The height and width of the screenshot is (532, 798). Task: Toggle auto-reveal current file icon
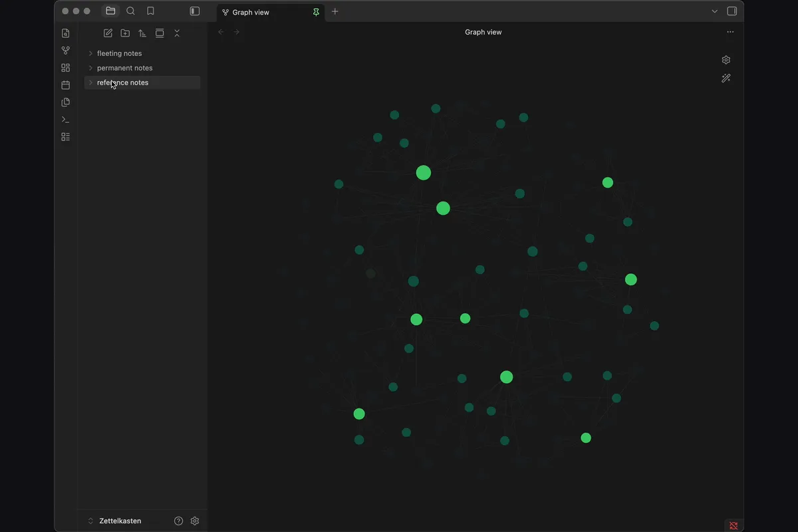pyautogui.click(x=160, y=33)
